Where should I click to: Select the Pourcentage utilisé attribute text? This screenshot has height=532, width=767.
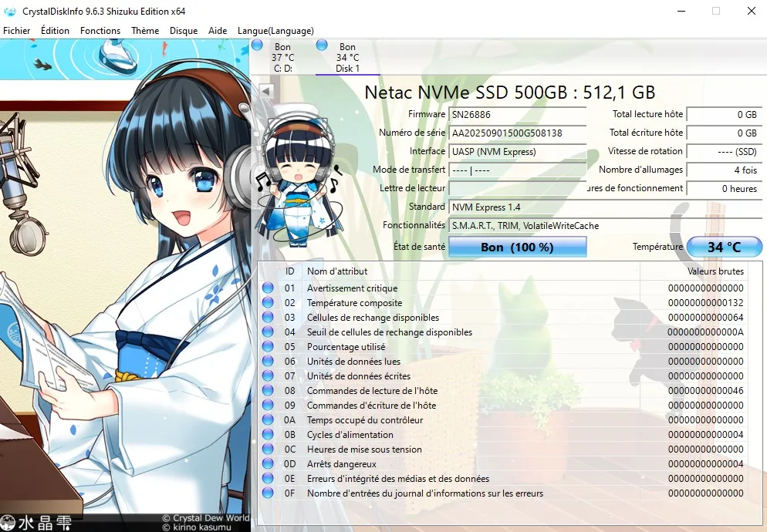tap(346, 347)
